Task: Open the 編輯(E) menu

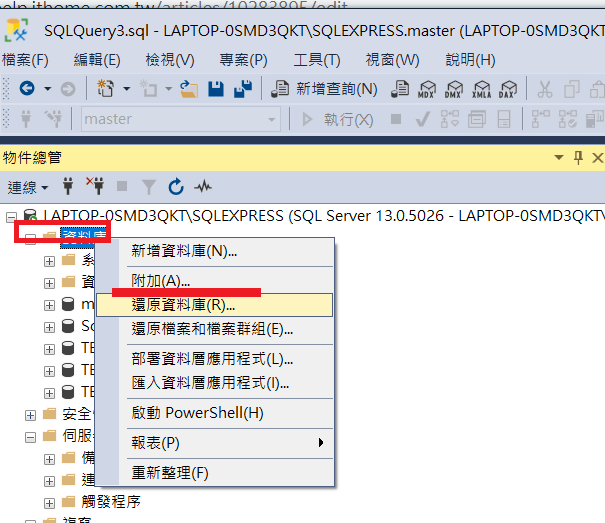Action: click(x=97, y=60)
